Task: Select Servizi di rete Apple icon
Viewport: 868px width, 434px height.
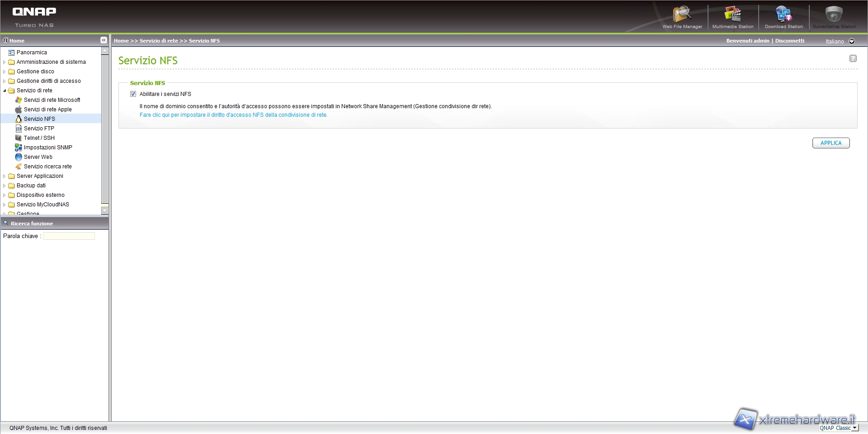Action: click(x=19, y=110)
